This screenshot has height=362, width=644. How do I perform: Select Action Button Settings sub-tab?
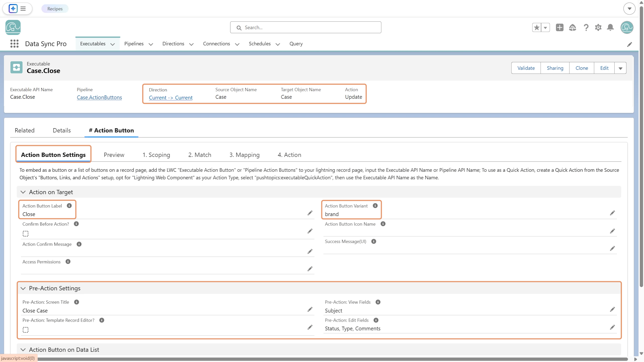[x=53, y=155]
